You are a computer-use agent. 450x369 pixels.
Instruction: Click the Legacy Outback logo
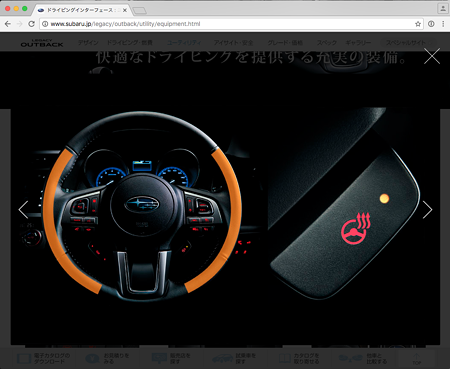pyautogui.click(x=42, y=43)
